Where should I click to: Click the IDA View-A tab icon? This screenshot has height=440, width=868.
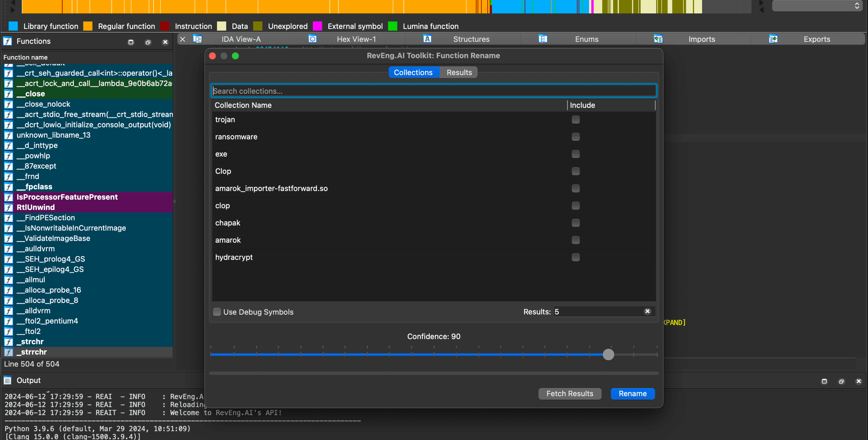[x=197, y=39]
